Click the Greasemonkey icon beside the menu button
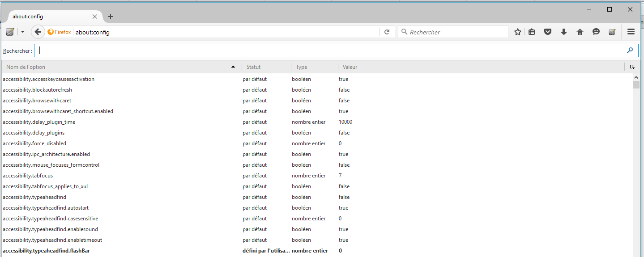The width and height of the screenshot is (644, 257). point(612,32)
